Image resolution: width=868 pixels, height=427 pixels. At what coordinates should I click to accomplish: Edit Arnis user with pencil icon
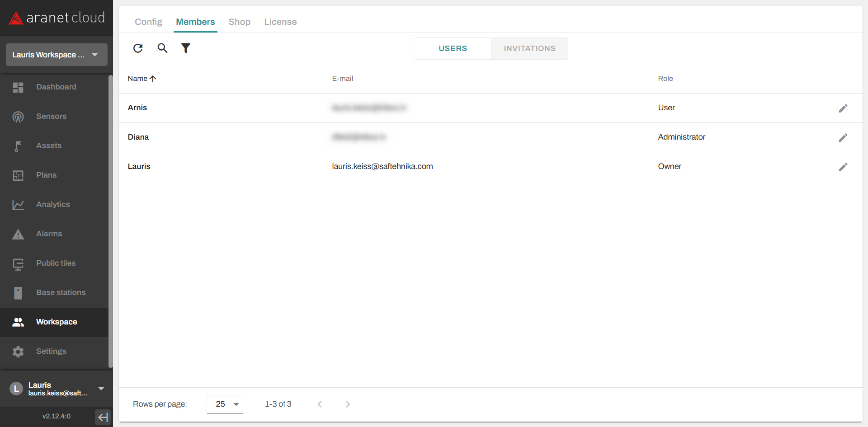(843, 108)
